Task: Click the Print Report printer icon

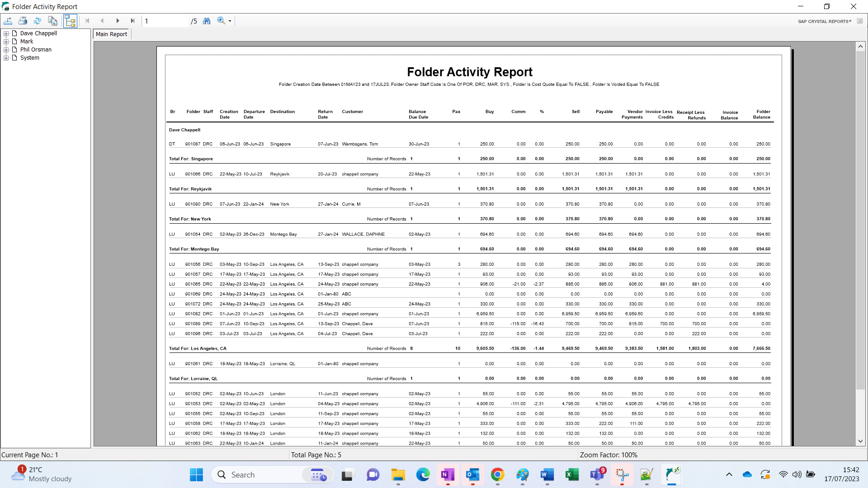Action: pos(23,21)
